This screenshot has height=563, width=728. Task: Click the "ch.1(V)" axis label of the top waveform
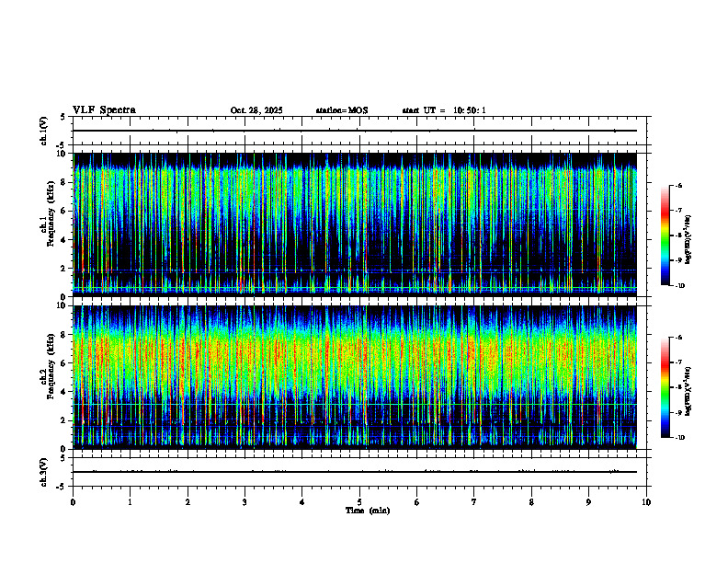(44, 131)
